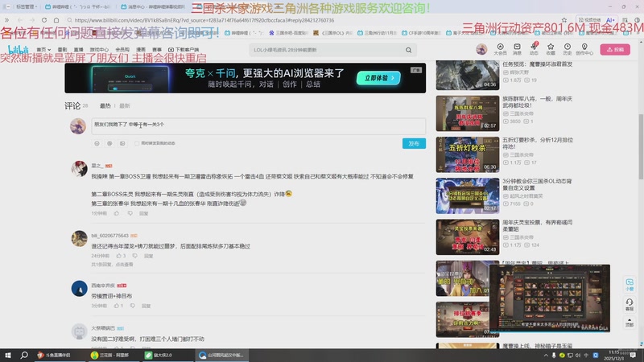Click the browser home icon

point(56,19)
